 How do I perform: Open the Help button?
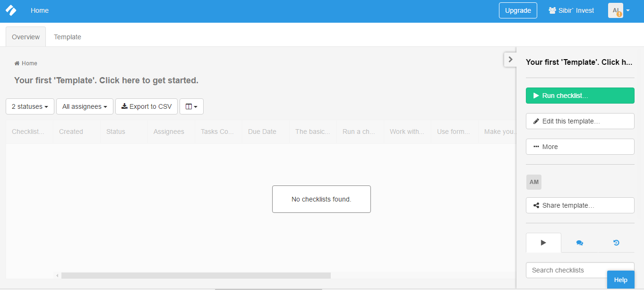pos(620,280)
